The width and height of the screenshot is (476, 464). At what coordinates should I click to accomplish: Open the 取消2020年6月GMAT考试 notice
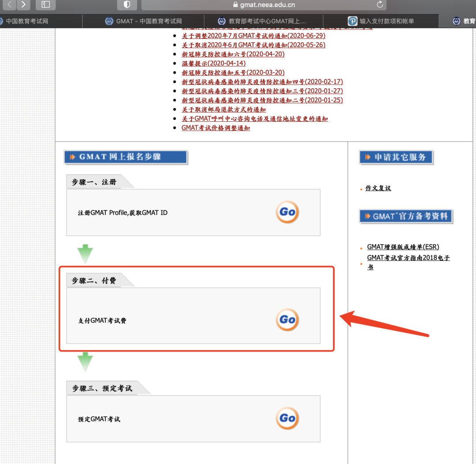pos(253,45)
